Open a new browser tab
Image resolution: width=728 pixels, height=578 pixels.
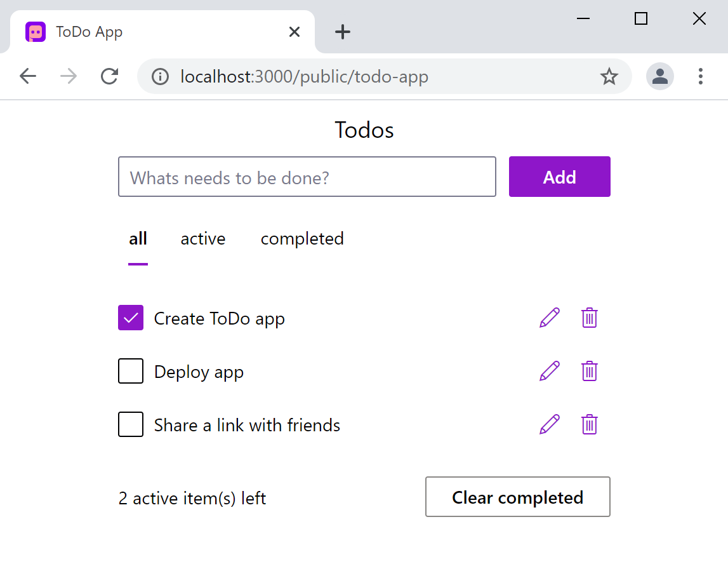[x=343, y=32]
